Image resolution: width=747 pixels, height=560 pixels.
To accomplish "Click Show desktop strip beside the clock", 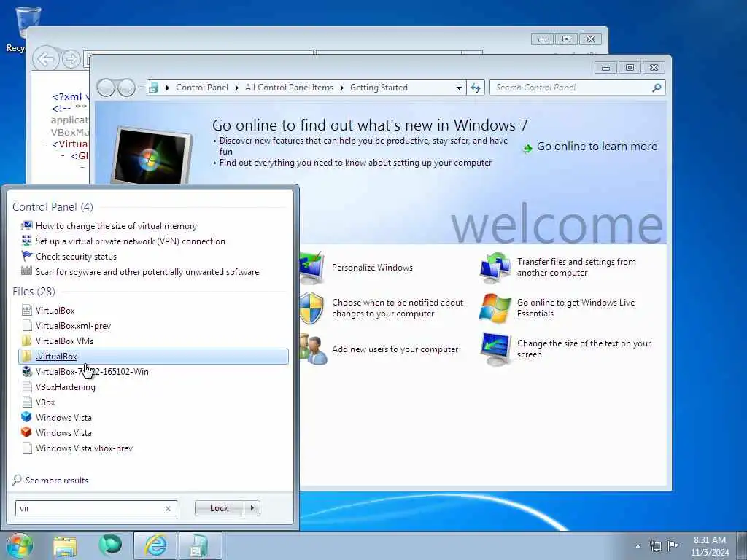I will [742, 545].
